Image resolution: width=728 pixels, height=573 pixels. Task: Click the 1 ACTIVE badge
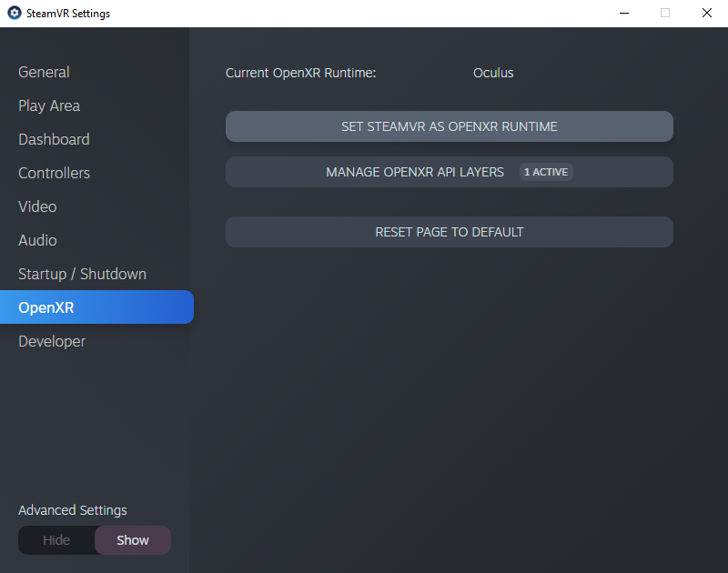coord(546,172)
